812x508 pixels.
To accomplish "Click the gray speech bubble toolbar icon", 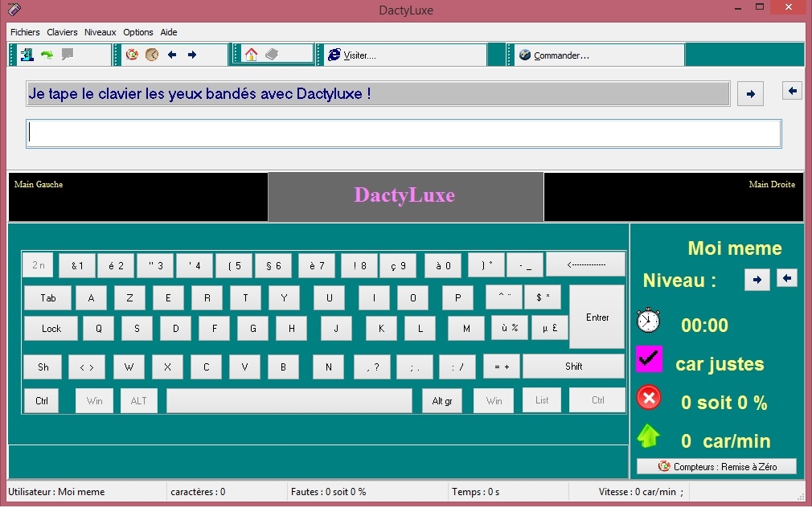I will click(68, 55).
